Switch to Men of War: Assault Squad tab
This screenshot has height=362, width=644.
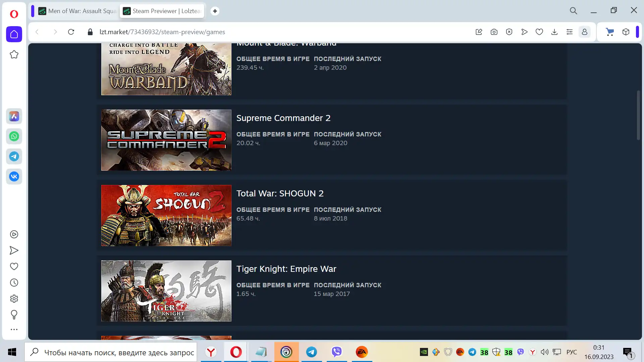pyautogui.click(x=78, y=11)
